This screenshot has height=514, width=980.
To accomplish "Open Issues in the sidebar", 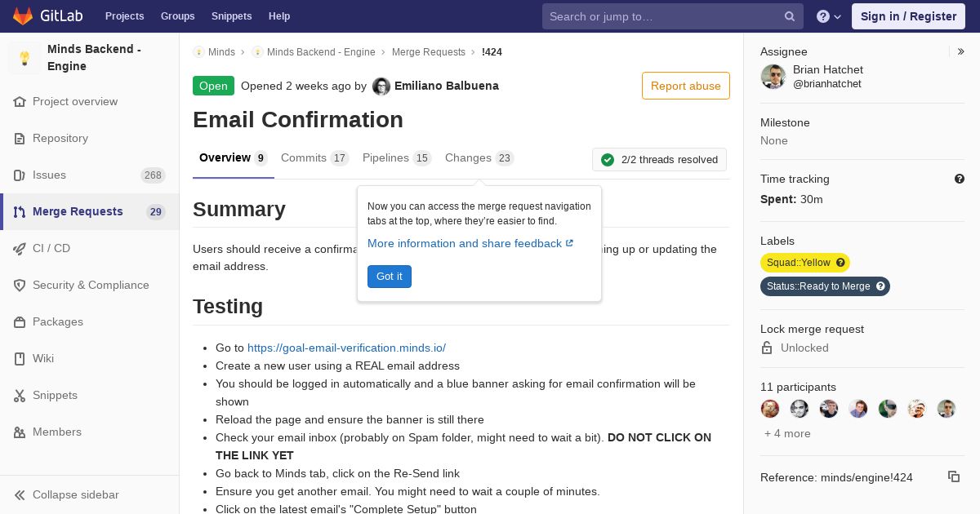I will coord(90,175).
